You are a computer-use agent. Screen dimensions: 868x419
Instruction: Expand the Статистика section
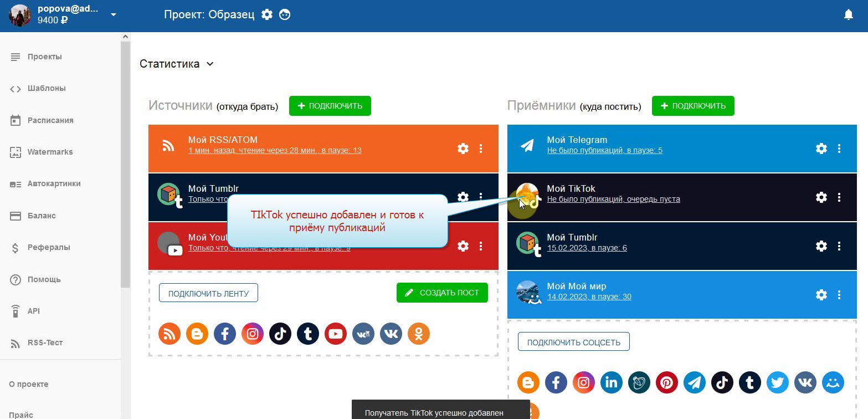177,64
